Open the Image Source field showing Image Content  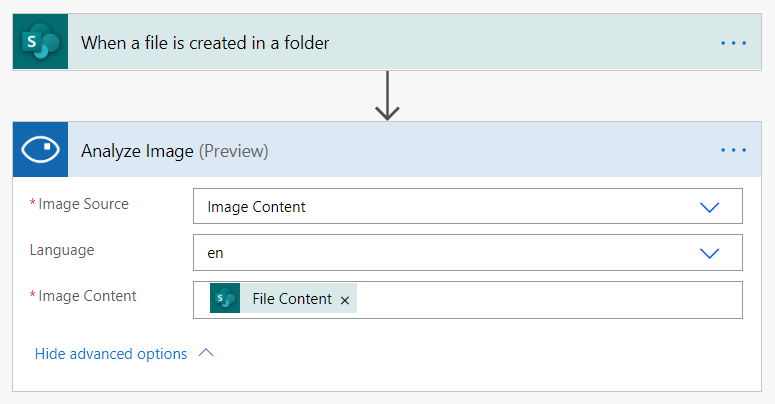(450, 207)
